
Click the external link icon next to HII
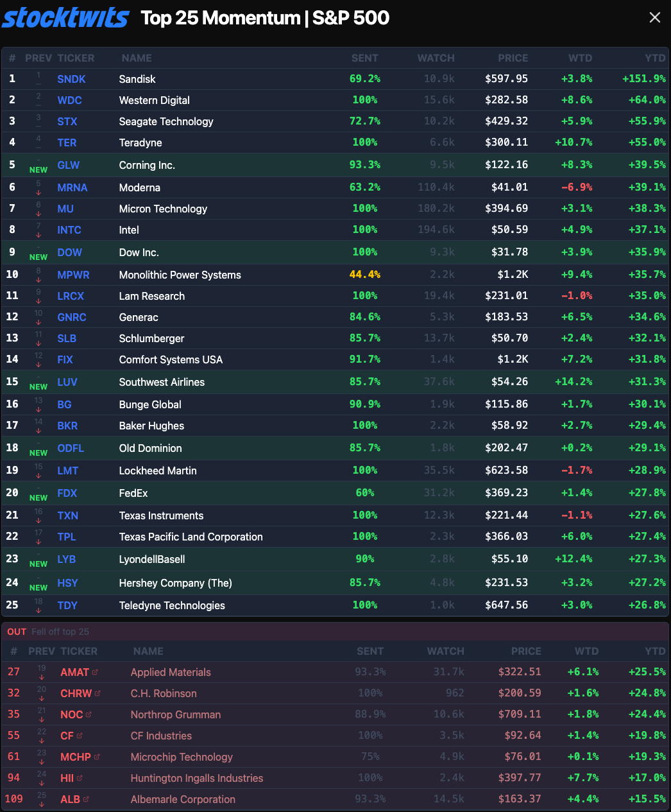[80, 778]
